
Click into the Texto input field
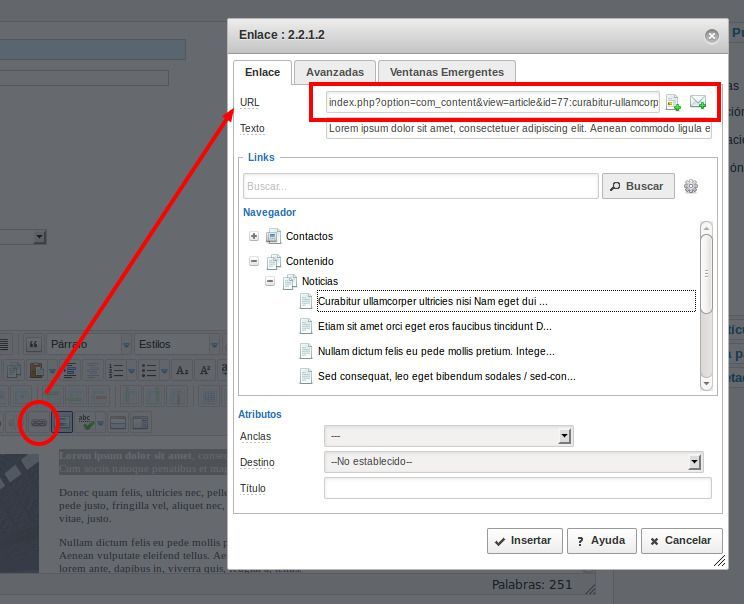tap(519, 129)
